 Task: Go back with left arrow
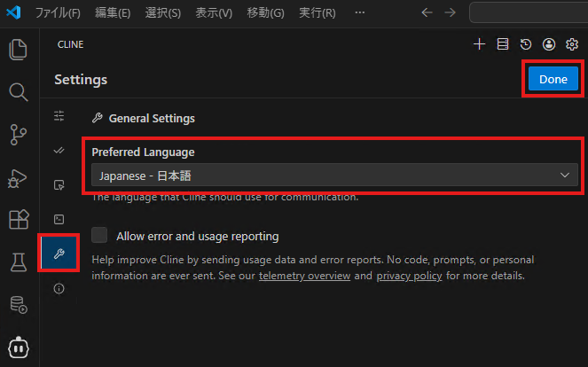tap(427, 12)
